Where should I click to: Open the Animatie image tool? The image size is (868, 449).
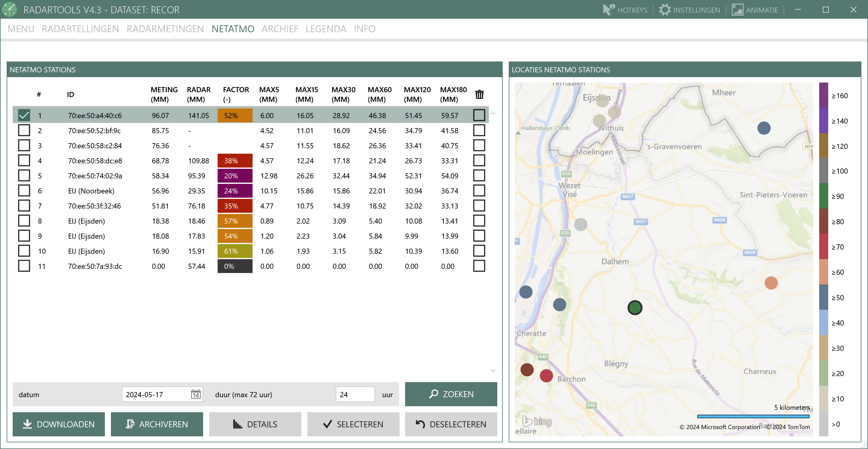(755, 10)
